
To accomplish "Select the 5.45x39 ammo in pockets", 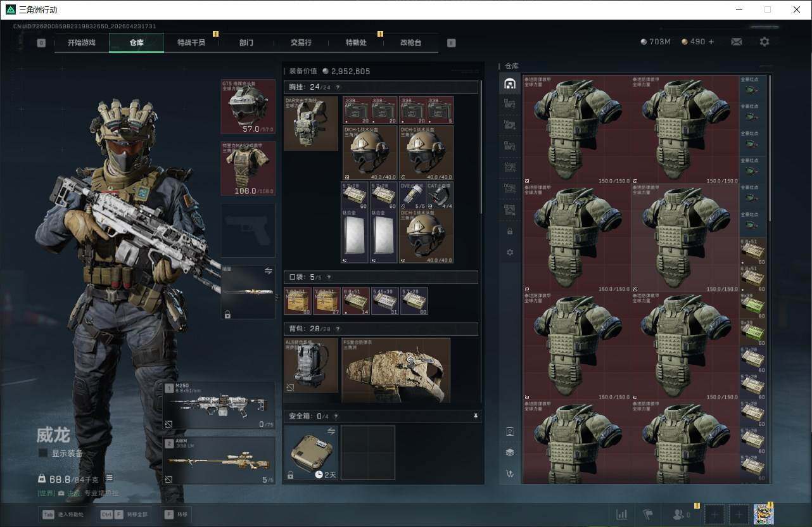I will (x=385, y=301).
